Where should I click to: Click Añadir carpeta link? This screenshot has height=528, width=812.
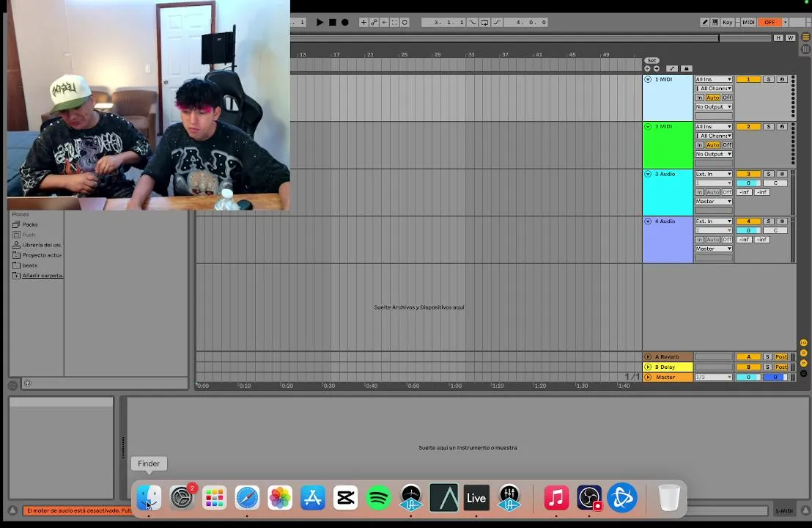point(43,276)
